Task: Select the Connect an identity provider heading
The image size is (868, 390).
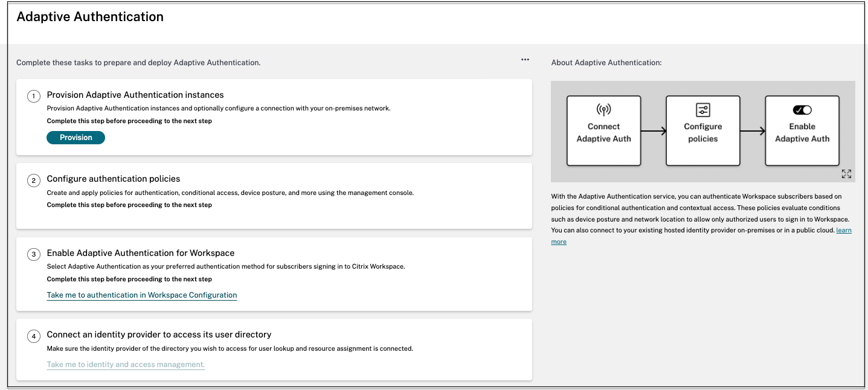Action: point(159,334)
